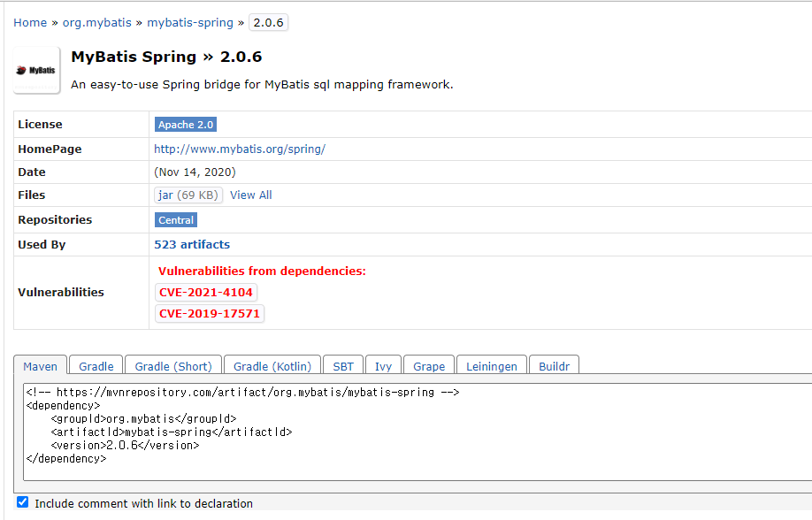Click the 'Include comment with link to declaration' label
Viewport: 812px width, 520px height.
tap(144, 503)
